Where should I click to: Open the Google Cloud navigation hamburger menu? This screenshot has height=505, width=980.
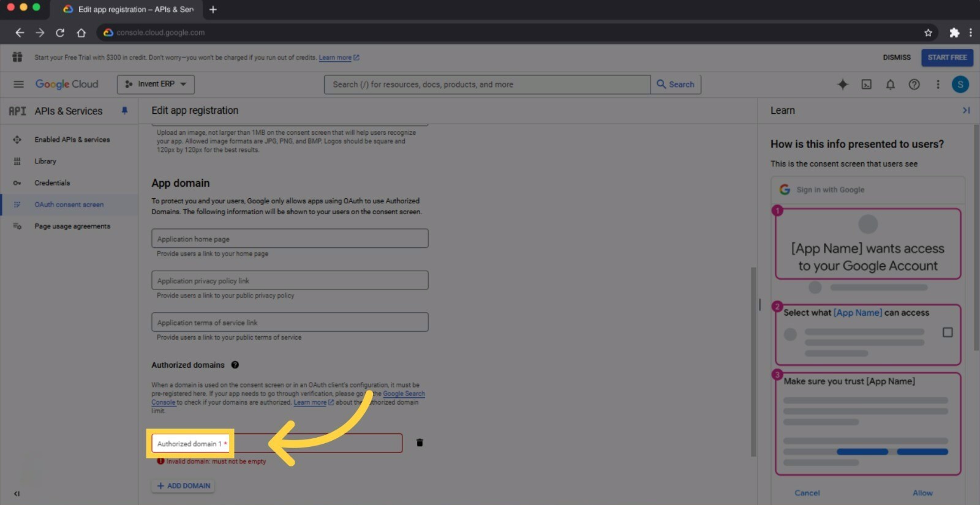18,84
